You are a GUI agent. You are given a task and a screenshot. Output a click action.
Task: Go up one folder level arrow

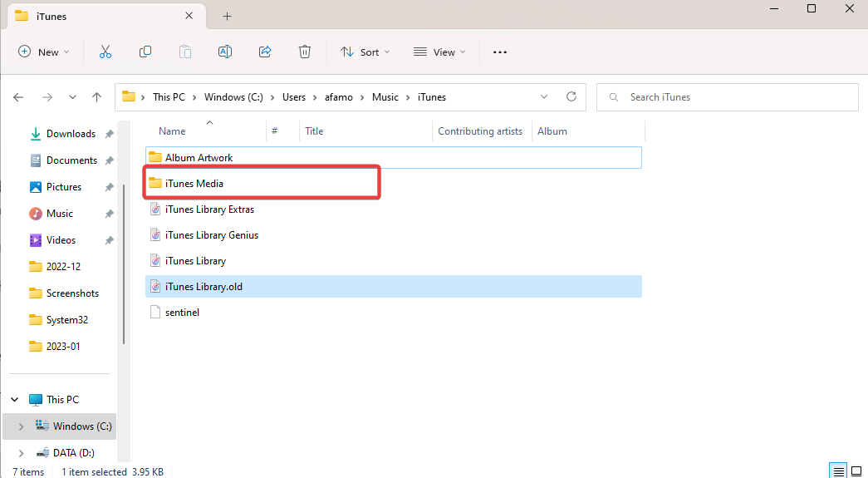click(97, 97)
